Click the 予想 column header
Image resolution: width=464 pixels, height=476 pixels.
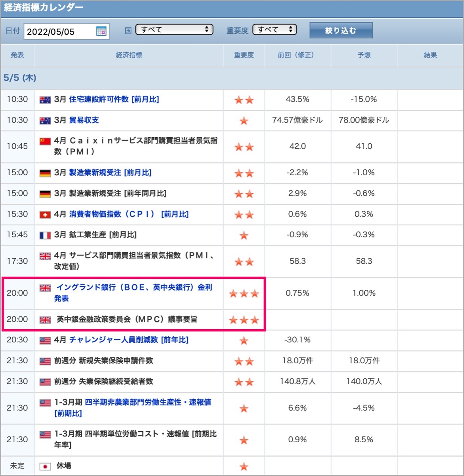[x=364, y=55]
